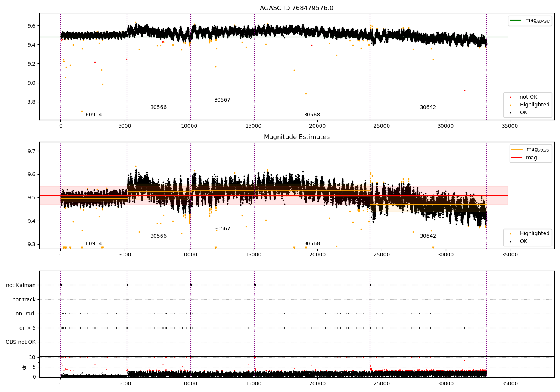Click the 30568 obsid label in the top plot
This screenshot has width=560, height=392.
[312, 115]
